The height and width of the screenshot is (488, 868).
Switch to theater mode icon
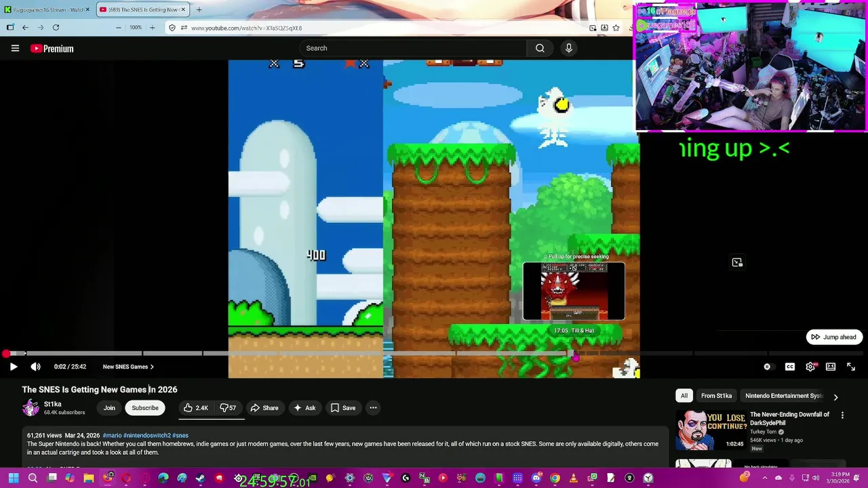831,367
